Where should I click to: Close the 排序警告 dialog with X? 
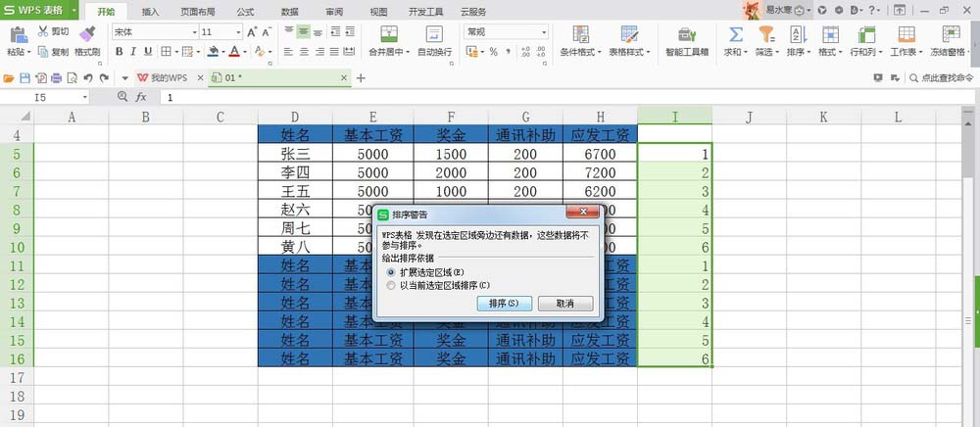click(x=582, y=213)
